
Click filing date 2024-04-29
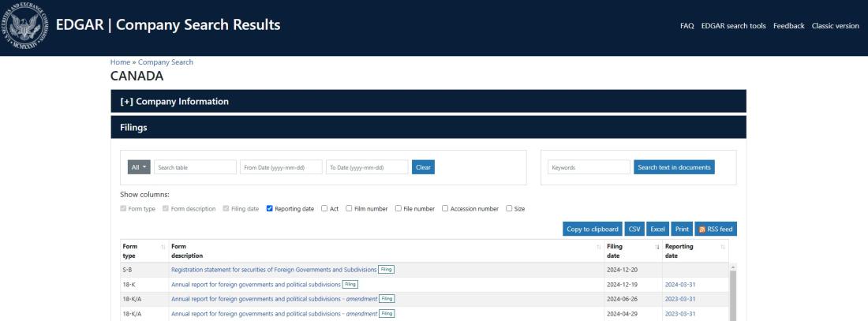click(623, 314)
